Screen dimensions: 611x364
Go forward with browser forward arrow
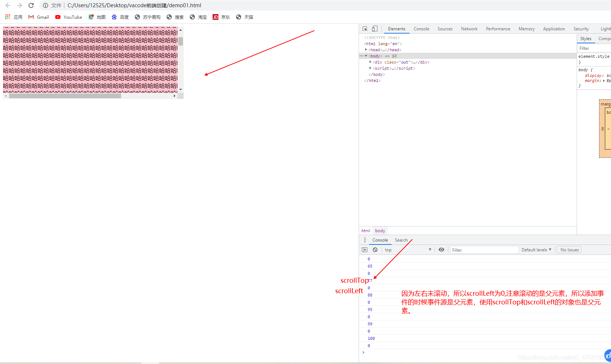point(20,5)
